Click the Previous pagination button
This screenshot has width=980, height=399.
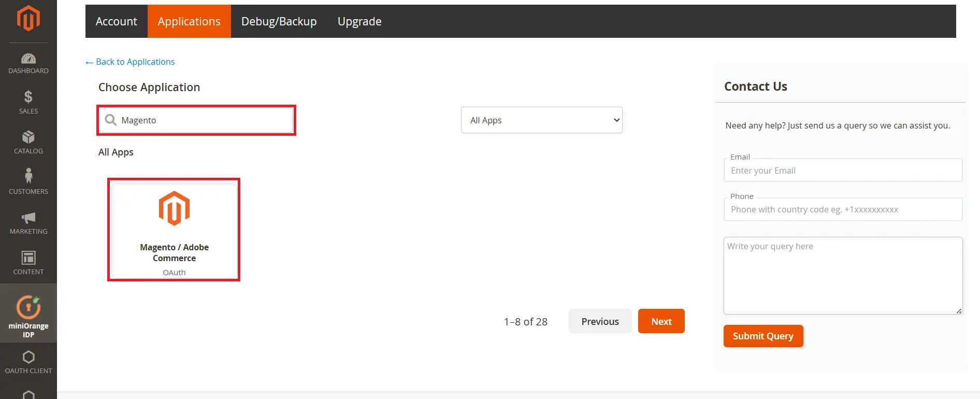600,321
